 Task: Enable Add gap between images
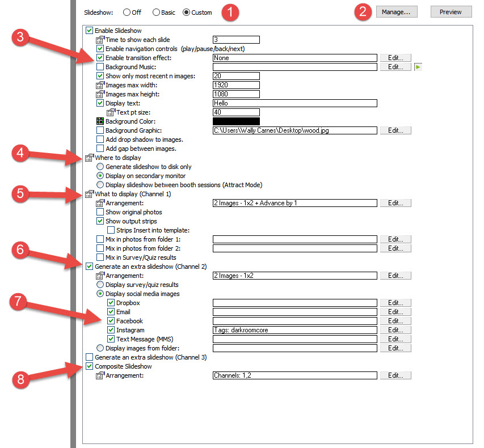[100, 149]
